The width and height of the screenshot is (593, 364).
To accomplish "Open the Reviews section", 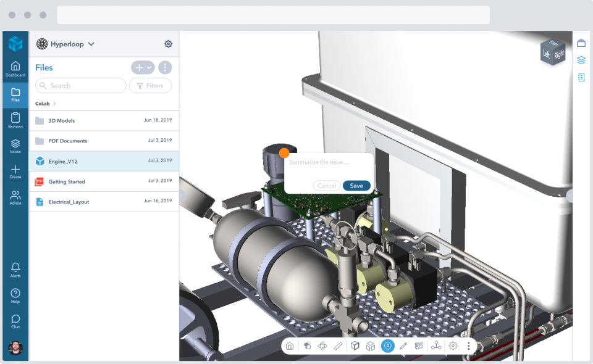I will 15,120.
